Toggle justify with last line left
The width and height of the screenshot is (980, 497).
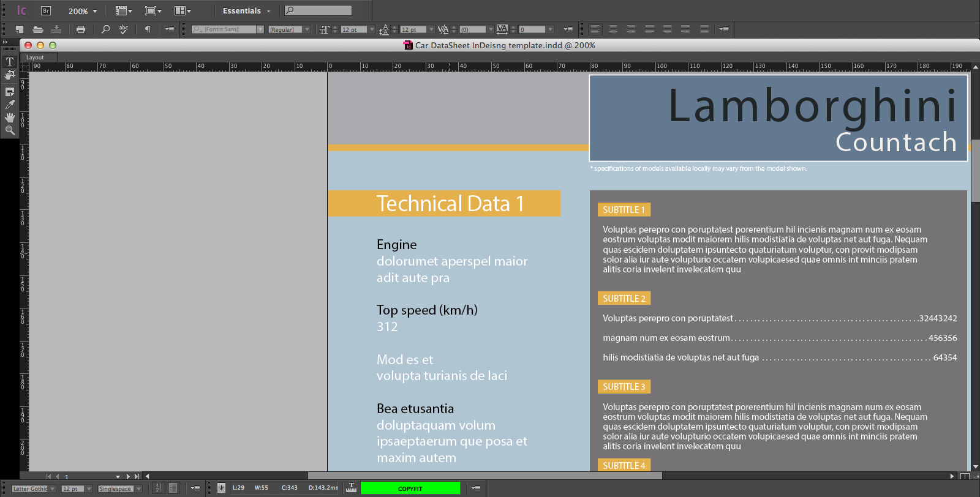coord(650,29)
